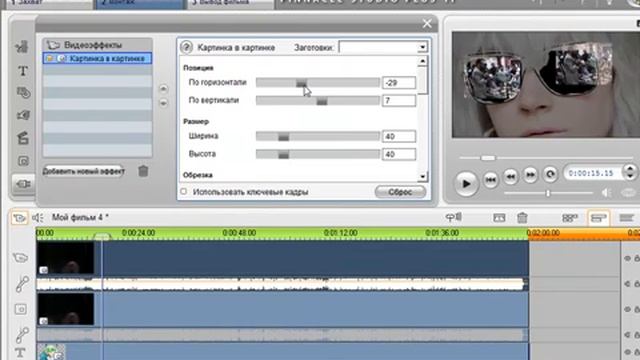
Task: Select the title track clip thumbnail
Action: [x=51, y=352]
